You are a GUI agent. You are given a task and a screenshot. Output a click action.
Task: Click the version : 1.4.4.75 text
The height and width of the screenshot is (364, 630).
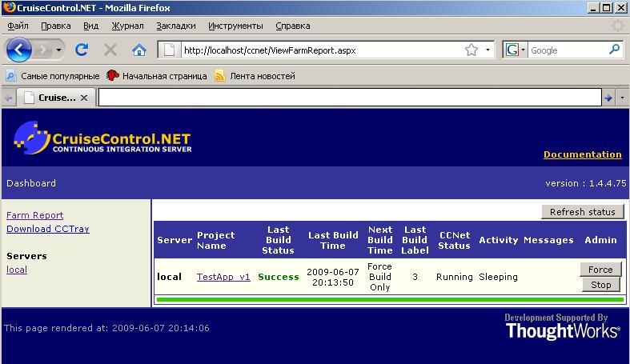[586, 183]
